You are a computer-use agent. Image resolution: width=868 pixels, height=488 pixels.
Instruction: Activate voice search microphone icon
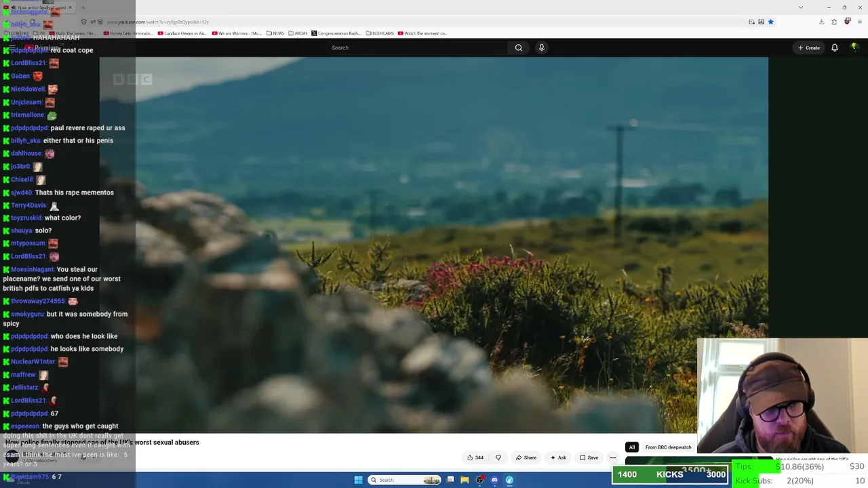tap(541, 47)
